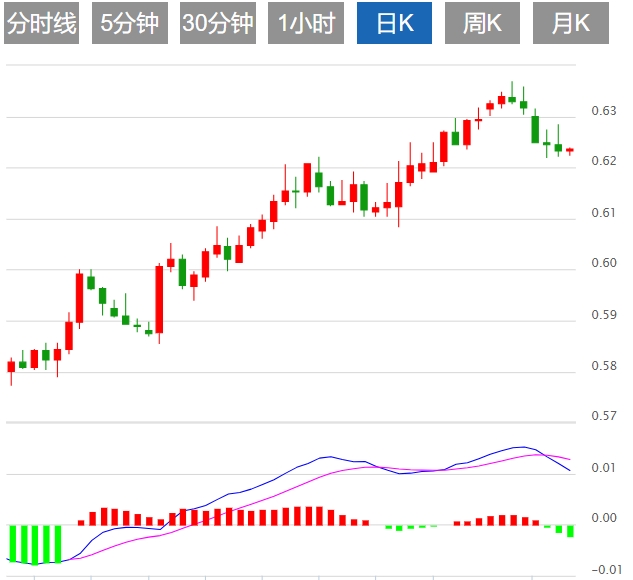Select the leftmost candlestick on the chart
633x580 pixels.
11,366
